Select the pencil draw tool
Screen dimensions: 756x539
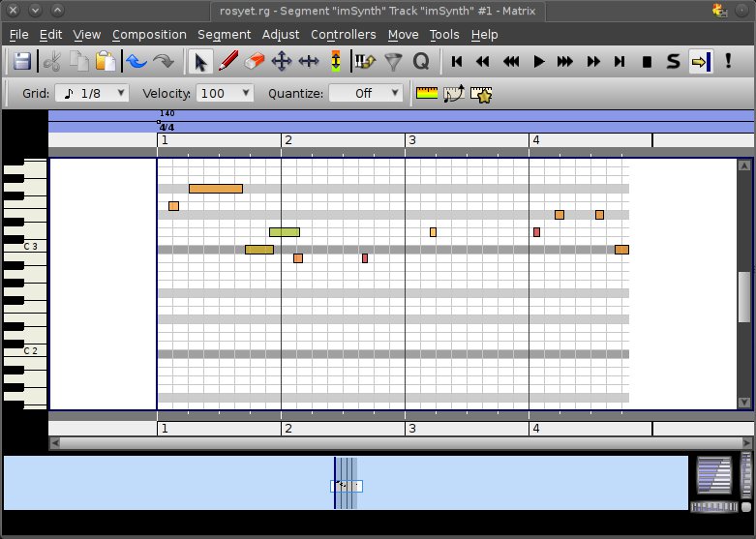coord(228,62)
